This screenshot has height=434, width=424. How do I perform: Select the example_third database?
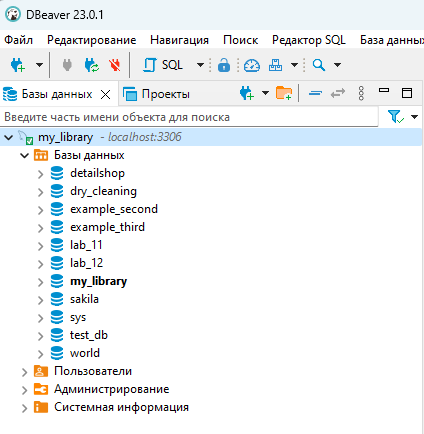pyautogui.click(x=107, y=227)
